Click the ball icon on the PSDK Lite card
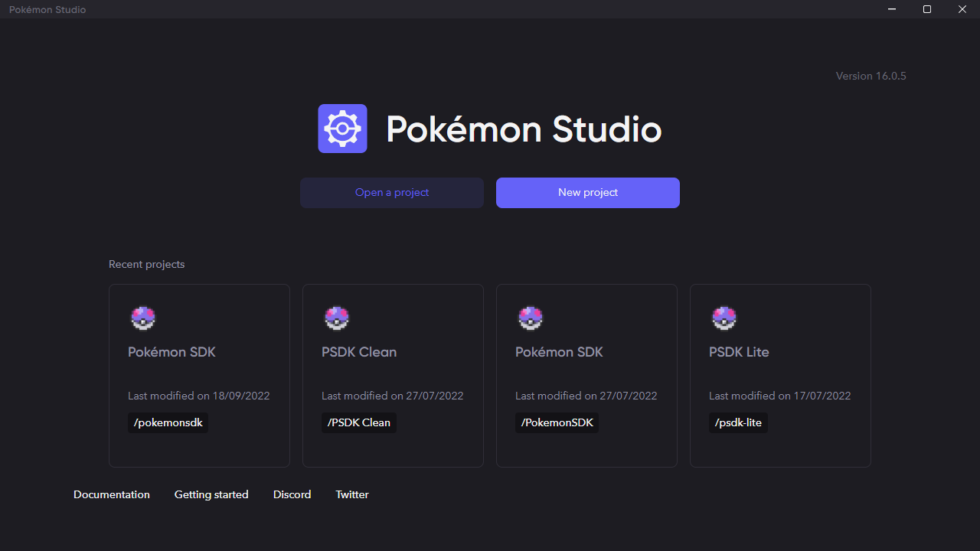The image size is (980, 551). (724, 318)
